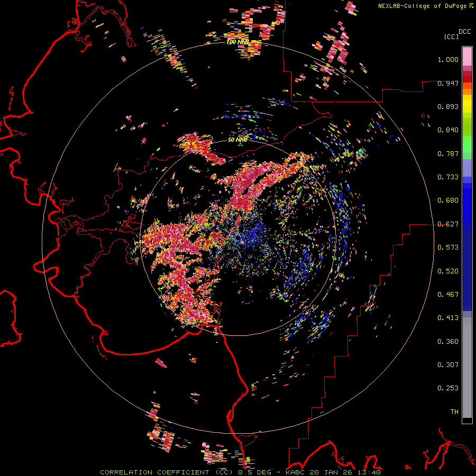Click the CORRELATION COEFFICIENT (CC) product title
This screenshot has width=476, height=476.
coord(167,472)
